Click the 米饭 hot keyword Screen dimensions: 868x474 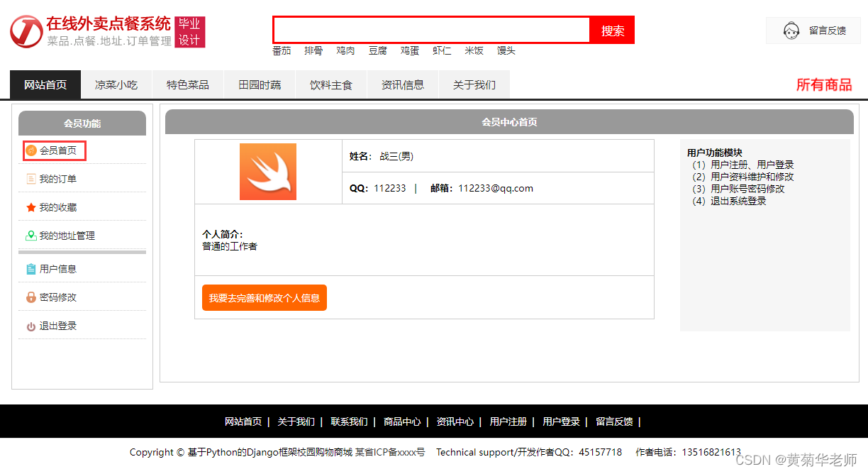[x=474, y=50]
